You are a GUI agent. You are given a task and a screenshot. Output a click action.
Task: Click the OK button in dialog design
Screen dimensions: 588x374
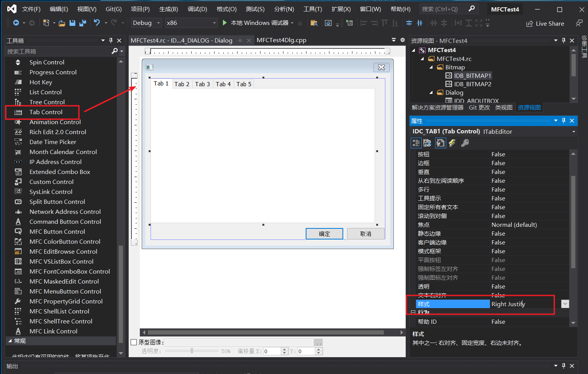point(324,234)
